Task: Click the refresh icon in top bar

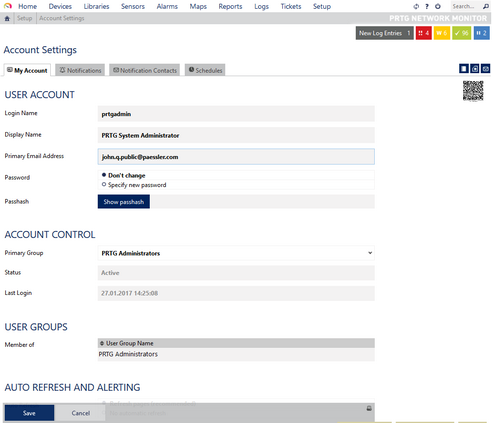Action: 416,6
